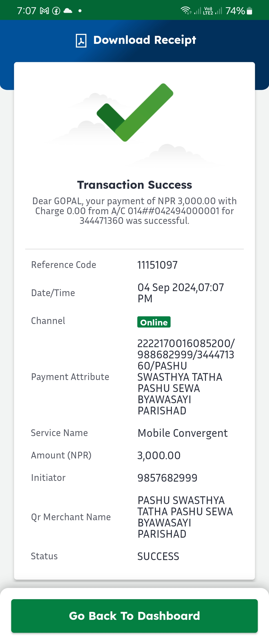Image resolution: width=269 pixels, height=644 pixels.
Task: Tap the green Online channel badge
Action: [154, 322]
